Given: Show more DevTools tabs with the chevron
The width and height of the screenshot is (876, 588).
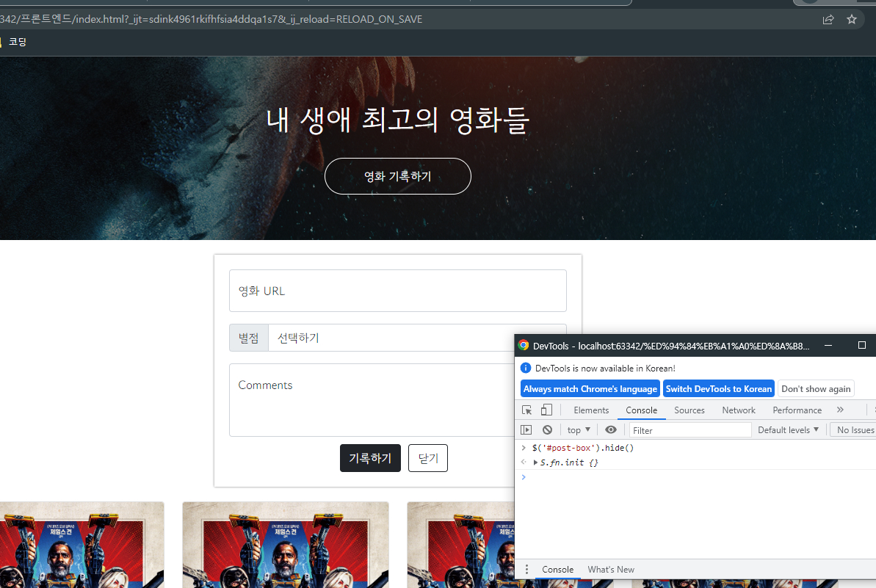Looking at the screenshot, I should tap(840, 410).
